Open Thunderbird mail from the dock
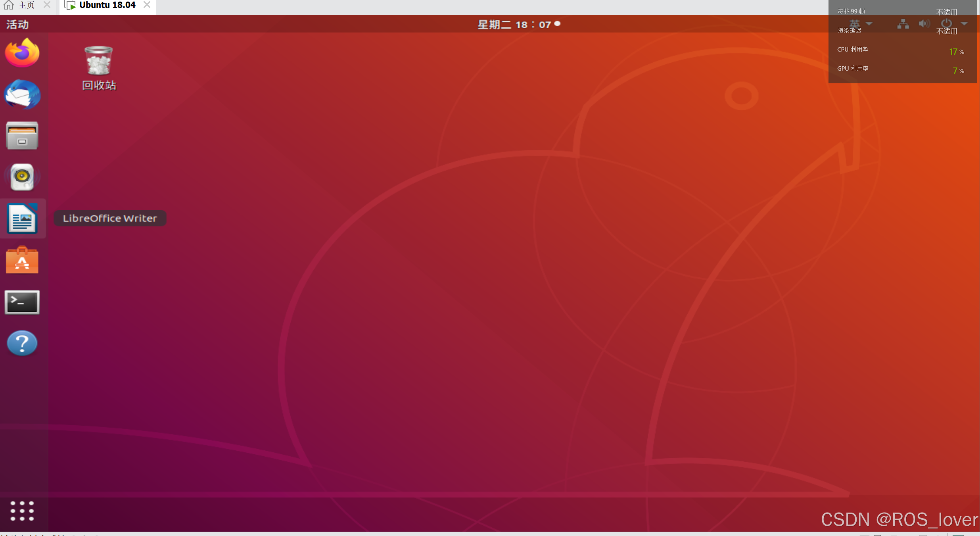 pos(22,94)
